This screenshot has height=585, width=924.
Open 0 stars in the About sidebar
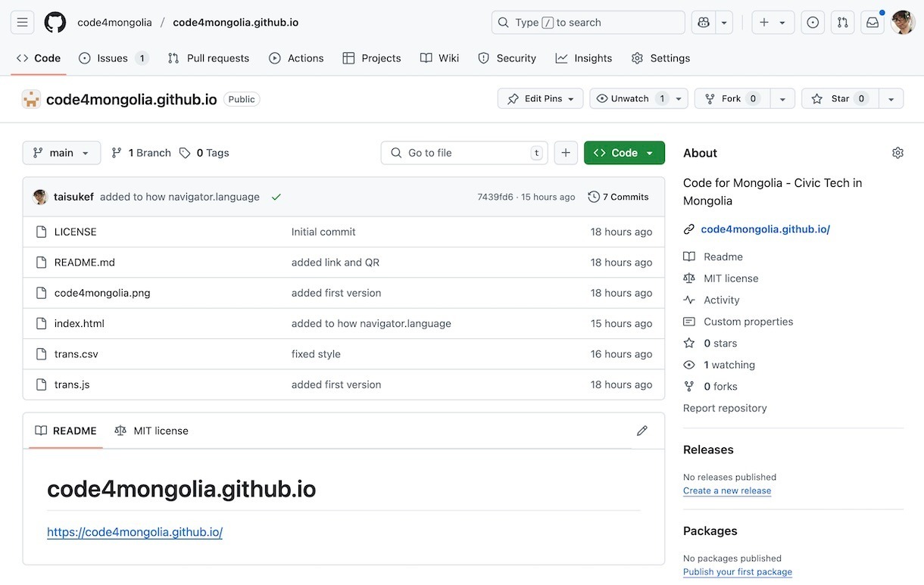tap(720, 344)
